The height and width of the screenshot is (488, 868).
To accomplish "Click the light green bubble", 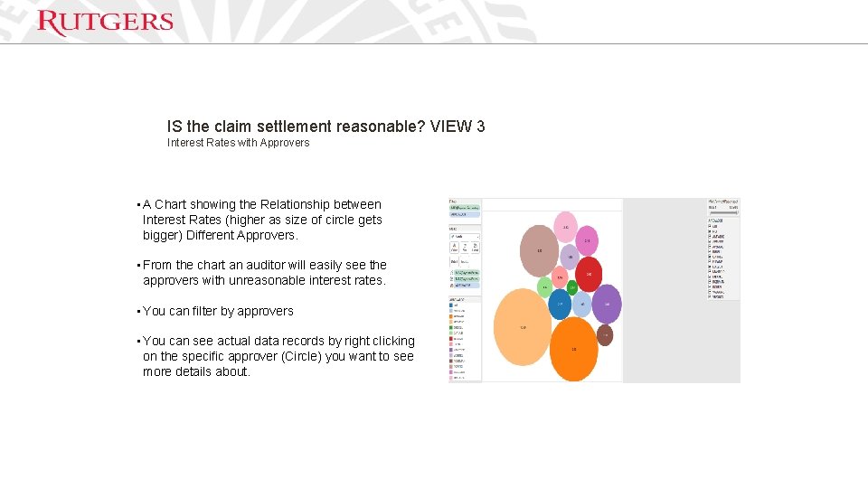I will pos(544,287).
